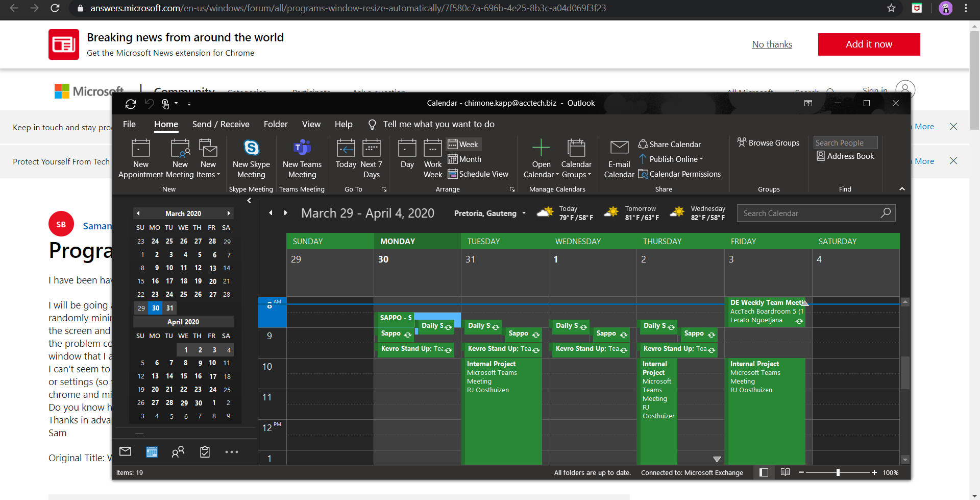This screenshot has height=500, width=980.
Task: Go to previous month in mini calendar
Action: 138,213
